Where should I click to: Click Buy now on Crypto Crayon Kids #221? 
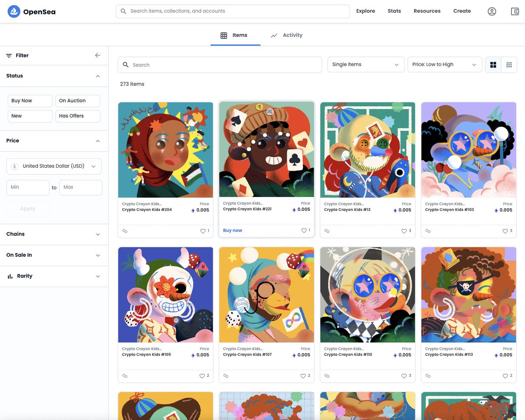click(x=232, y=231)
